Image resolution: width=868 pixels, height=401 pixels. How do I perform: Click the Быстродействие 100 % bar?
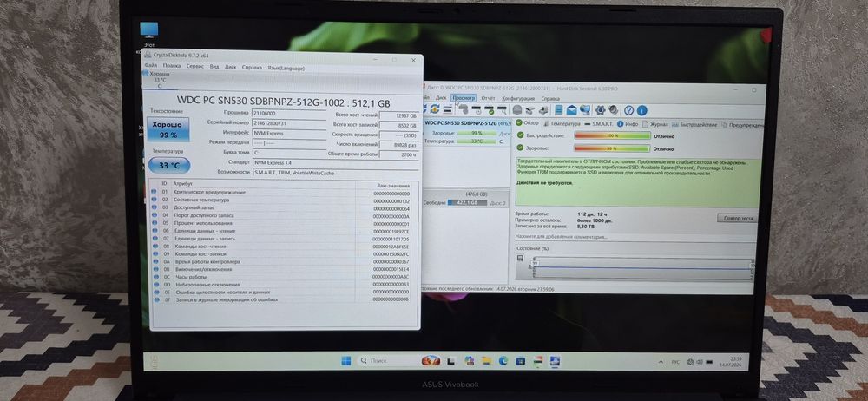[612, 135]
